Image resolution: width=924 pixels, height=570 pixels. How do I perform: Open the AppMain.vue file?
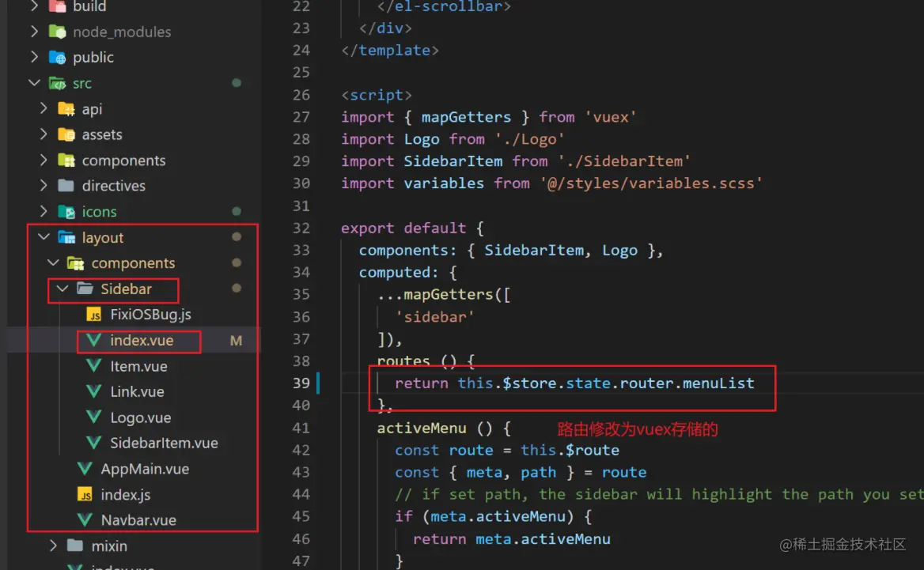[x=145, y=469]
